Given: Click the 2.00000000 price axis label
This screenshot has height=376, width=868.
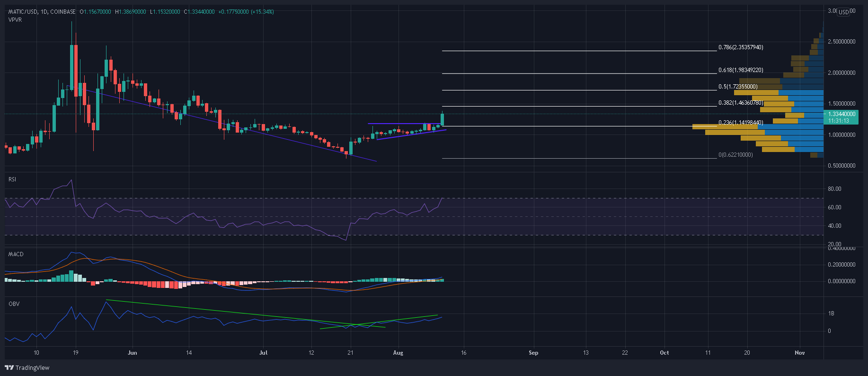Looking at the screenshot, I should [841, 73].
